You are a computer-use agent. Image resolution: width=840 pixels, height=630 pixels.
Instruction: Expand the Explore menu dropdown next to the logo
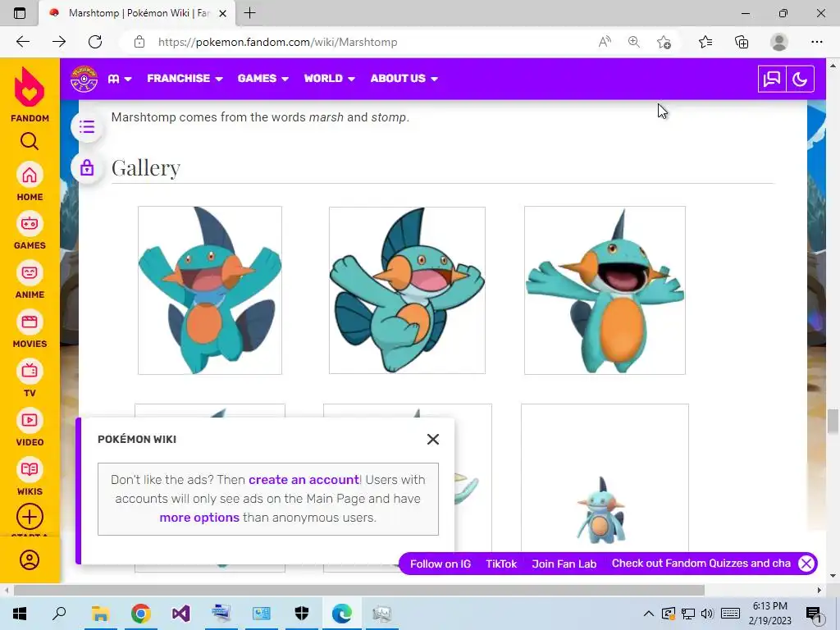pos(120,79)
